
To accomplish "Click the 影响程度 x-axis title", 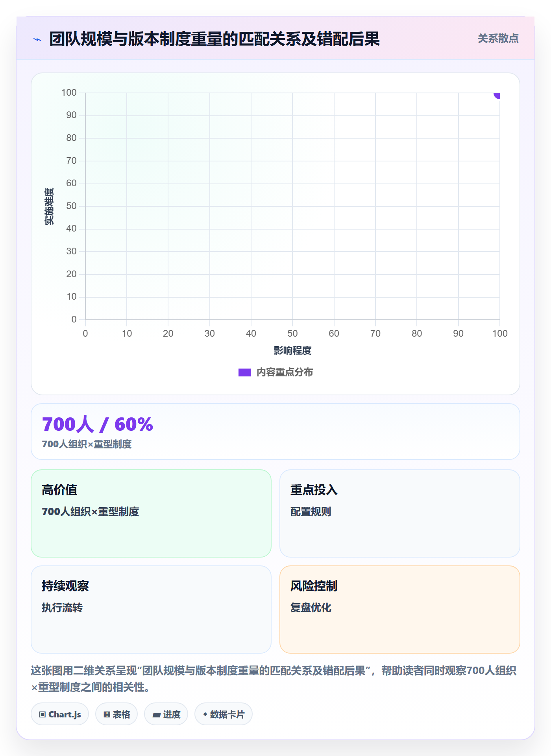I will [x=292, y=350].
